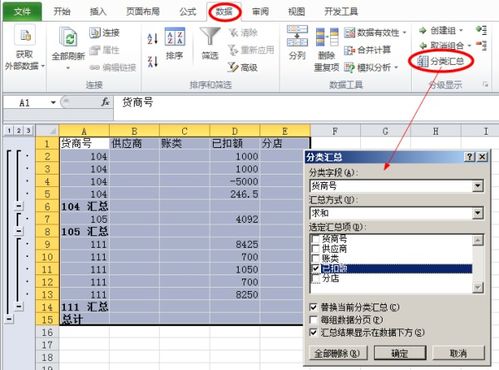Viewport: 499px width, 370px height.
Task: Click 编辑链接 in the ribbon
Action: [113, 68]
